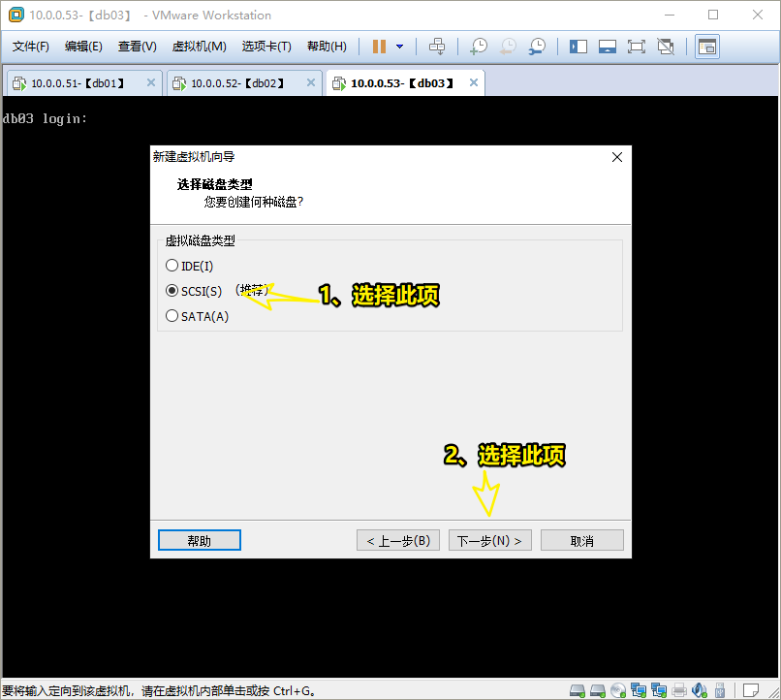Click the 帮助 button in the wizard
Screen dimensions: 781x700
point(200,540)
